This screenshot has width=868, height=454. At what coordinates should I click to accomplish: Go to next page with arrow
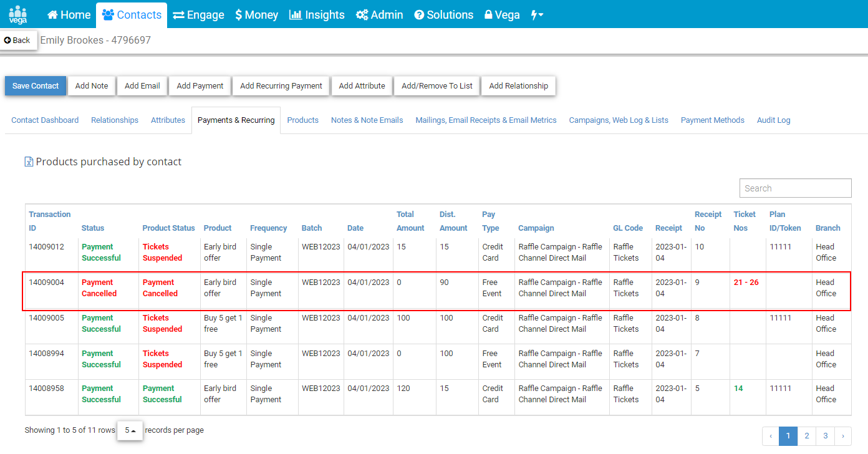click(x=843, y=436)
